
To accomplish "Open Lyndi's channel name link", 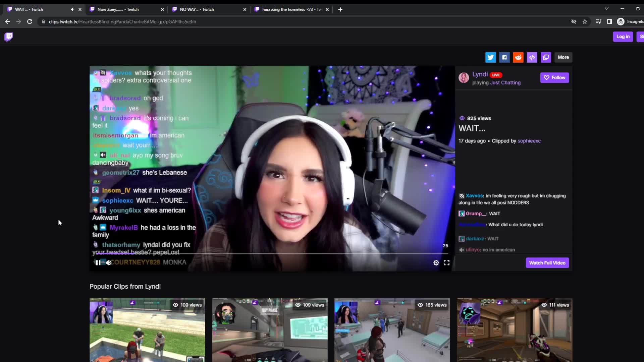I will (x=480, y=74).
